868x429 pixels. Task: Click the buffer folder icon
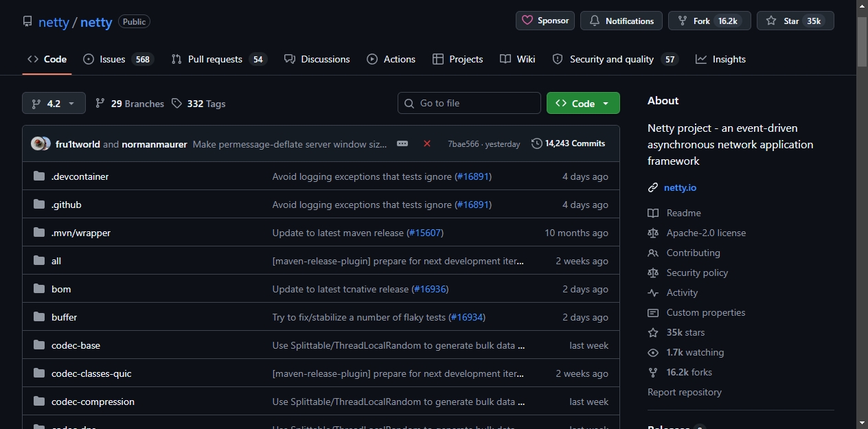[x=39, y=317]
